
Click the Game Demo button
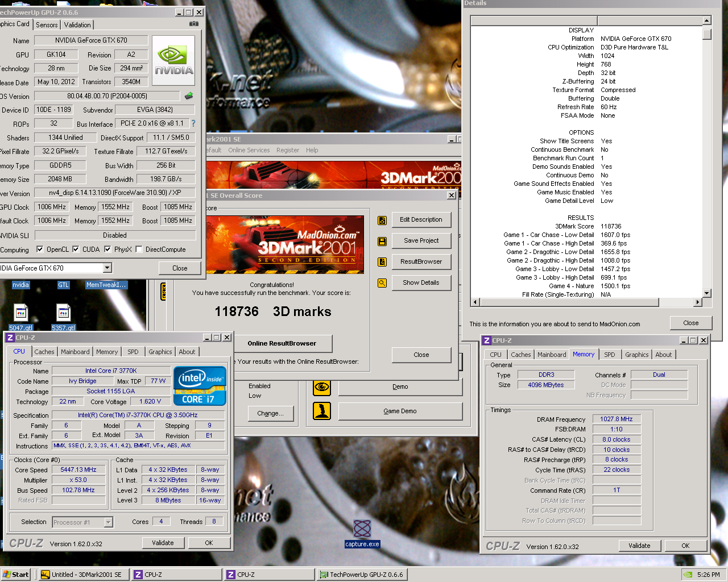400,411
